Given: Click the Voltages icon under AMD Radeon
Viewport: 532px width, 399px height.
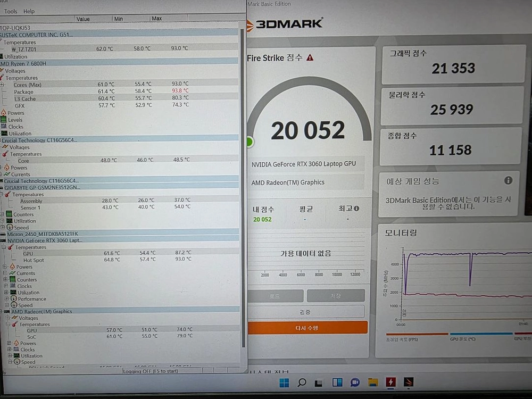Looking at the screenshot, I should [x=14, y=318].
